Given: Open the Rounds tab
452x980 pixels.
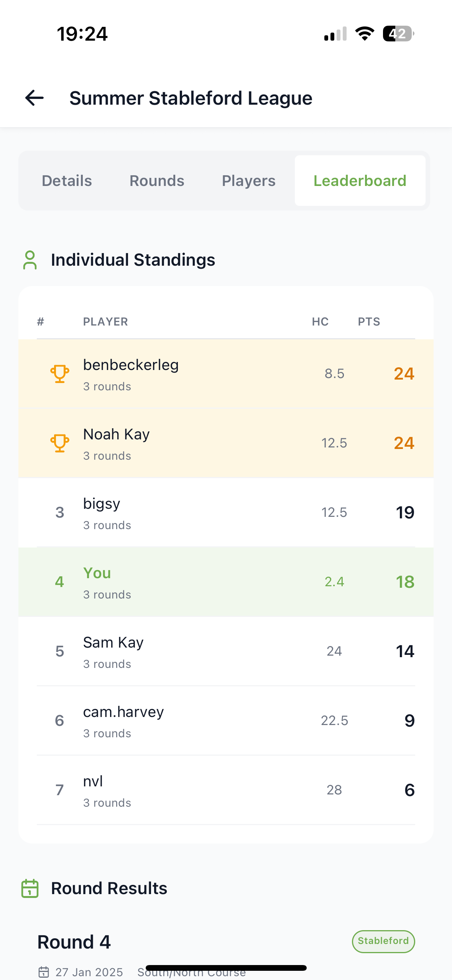Looking at the screenshot, I should tap(156, 180).
